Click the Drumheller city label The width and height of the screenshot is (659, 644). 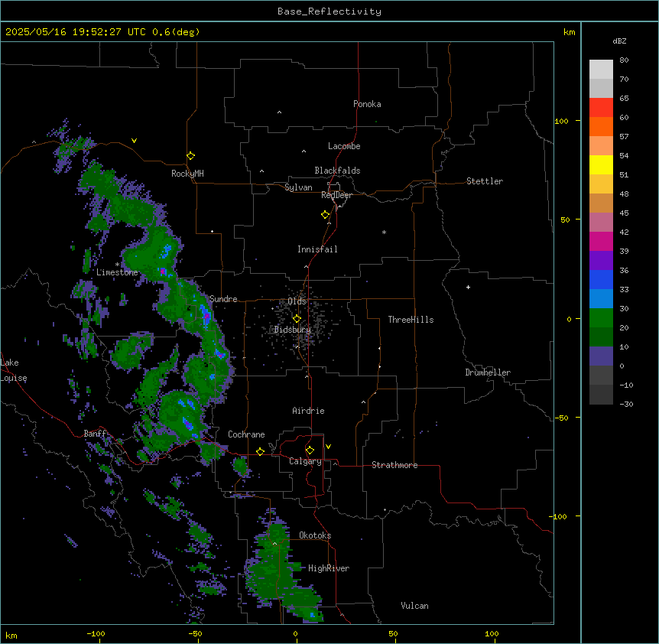tap(488, 372)
